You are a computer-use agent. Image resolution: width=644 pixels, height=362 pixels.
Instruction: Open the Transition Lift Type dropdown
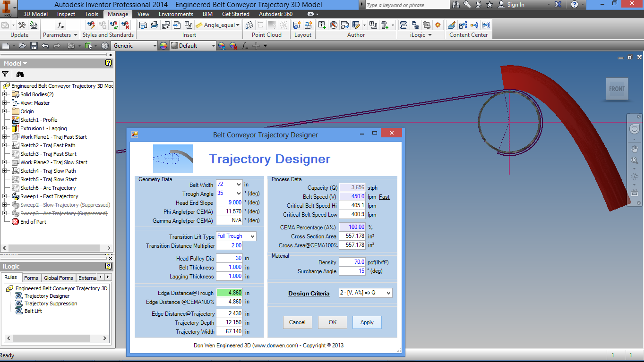click(252, 236)
